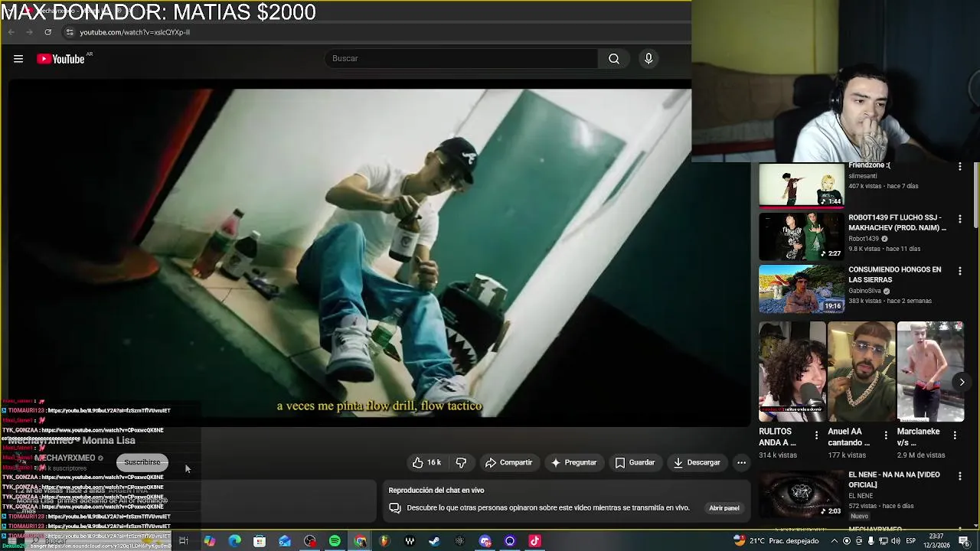Screen dimensions: 980x551
Task: Open weather widget 21°C Prac. despejado
Action: 776,541
